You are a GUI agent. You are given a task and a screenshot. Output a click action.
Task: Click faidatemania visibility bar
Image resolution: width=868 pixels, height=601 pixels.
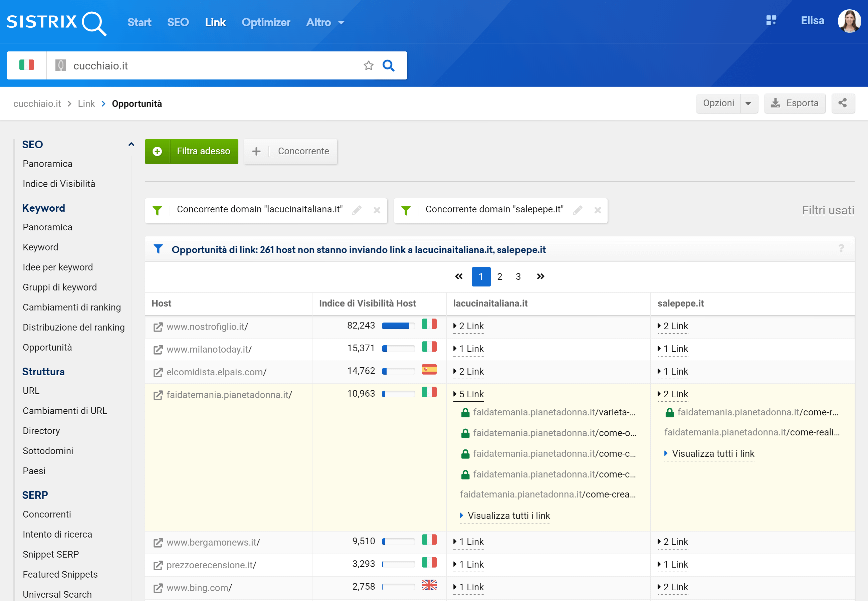tap(398, 394)
